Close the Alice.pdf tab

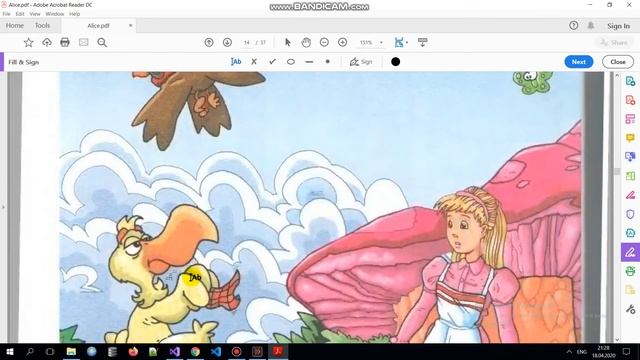(x=131, y=25)
